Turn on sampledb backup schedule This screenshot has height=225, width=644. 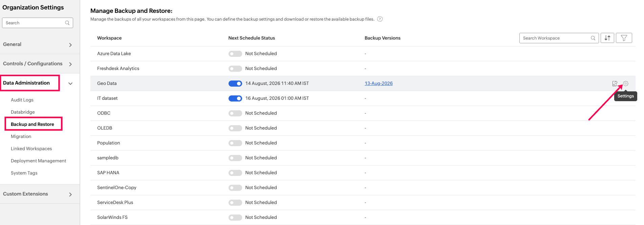tap(235, 158)
